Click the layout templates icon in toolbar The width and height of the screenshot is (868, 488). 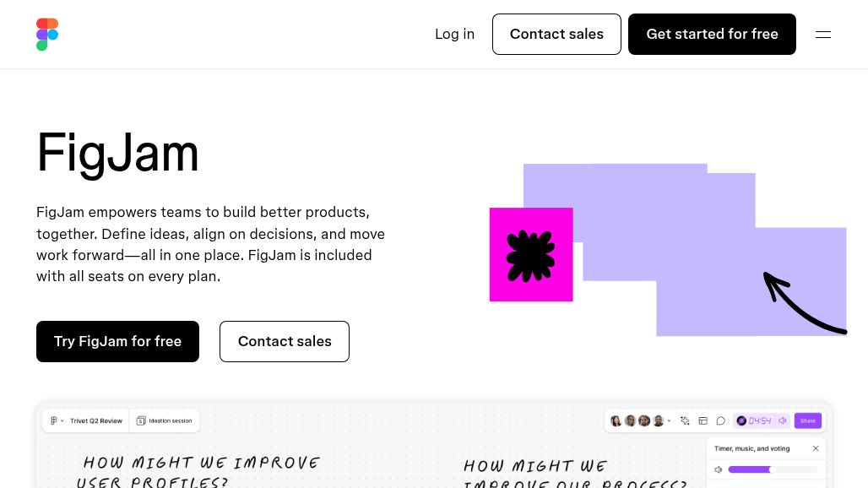[x=703, y=420]
